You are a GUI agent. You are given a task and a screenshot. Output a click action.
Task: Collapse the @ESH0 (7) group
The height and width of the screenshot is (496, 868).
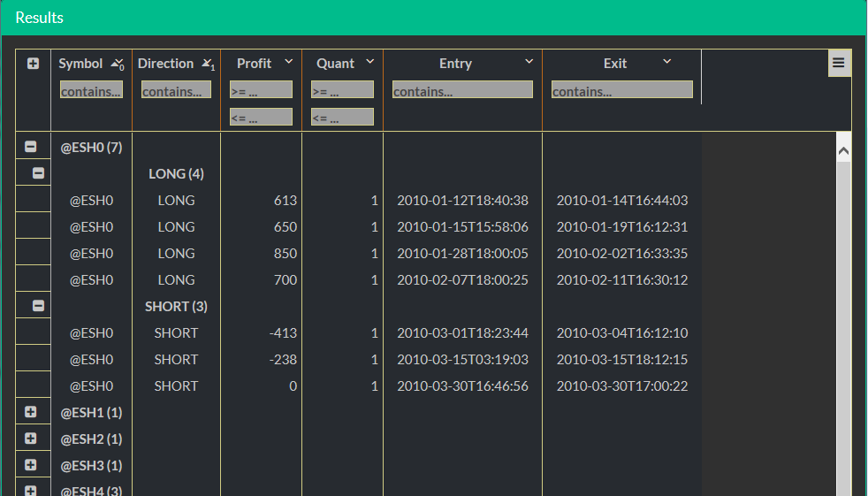(30, 147)
